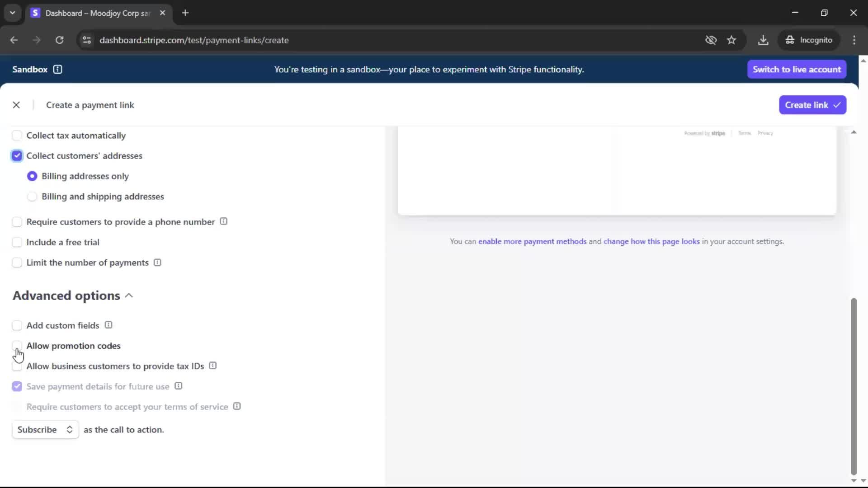Uncheck Collect customers' addresses
This screenshot has width=868, height=488.
click(17, 156)
